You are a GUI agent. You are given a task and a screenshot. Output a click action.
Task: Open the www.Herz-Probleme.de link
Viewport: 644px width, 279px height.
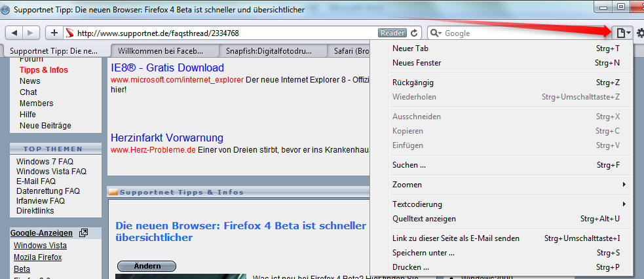coord(153,149)
